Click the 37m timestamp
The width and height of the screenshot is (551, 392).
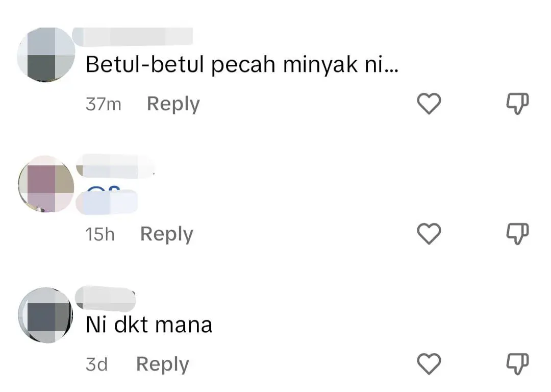(x=103, y=105)
